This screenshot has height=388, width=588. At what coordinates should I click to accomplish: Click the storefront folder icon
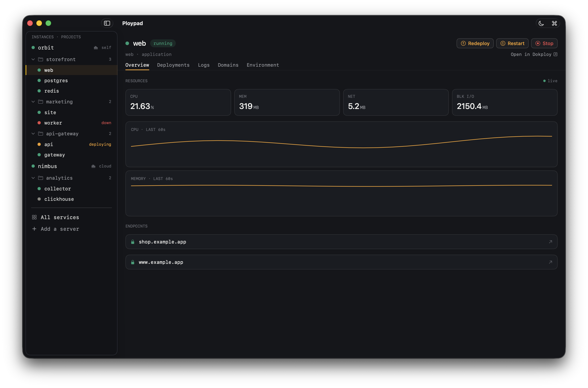(x=41, y=59)
